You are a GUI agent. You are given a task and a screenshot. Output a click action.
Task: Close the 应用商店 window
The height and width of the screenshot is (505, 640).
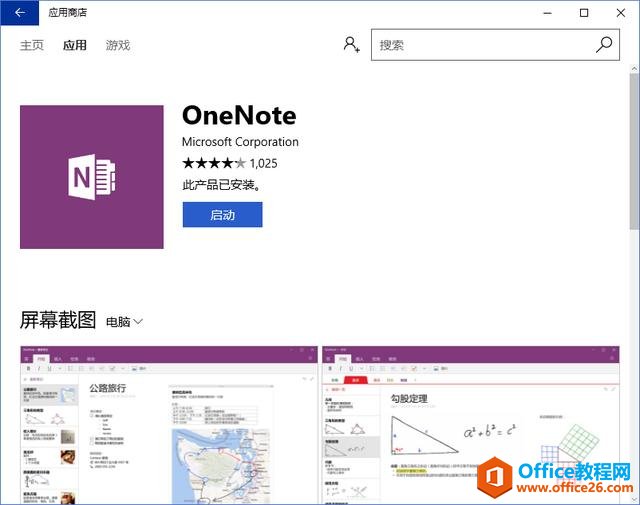[621, 13]
